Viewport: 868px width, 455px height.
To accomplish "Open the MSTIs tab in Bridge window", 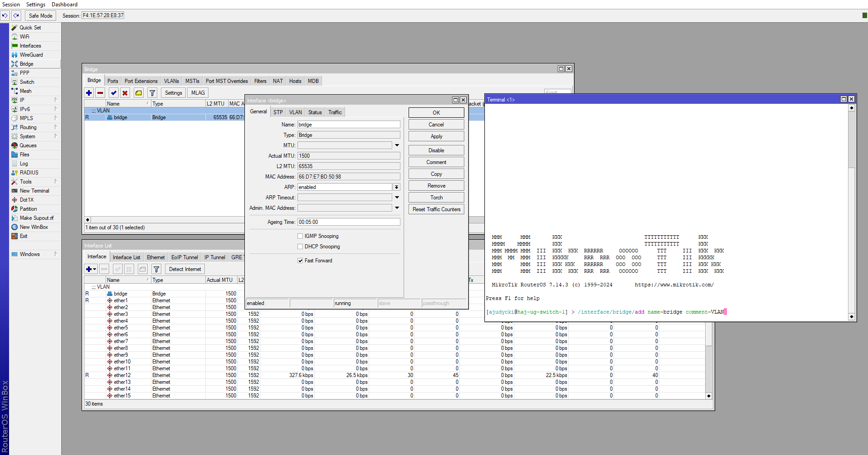I will click(192, 81).
